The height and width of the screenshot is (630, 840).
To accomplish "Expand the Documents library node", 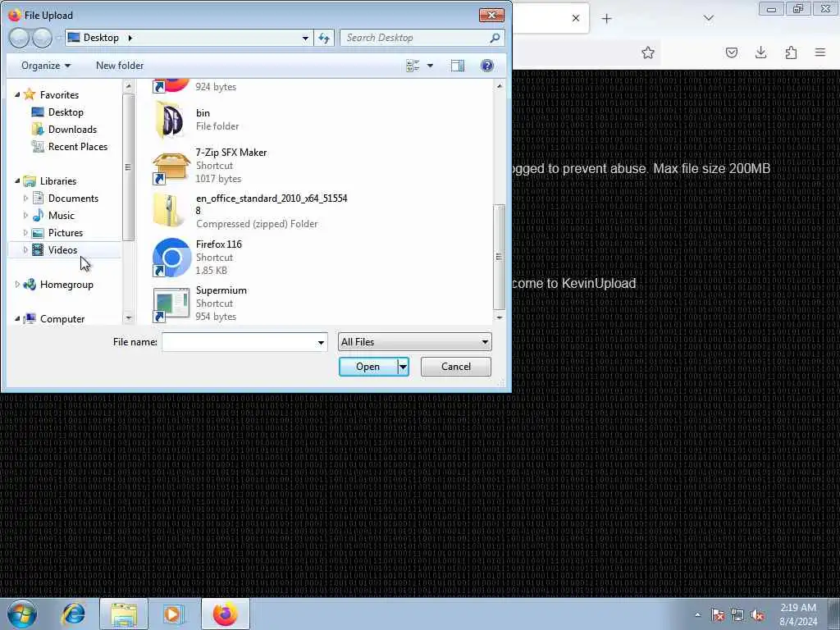I will click(25, 199).
